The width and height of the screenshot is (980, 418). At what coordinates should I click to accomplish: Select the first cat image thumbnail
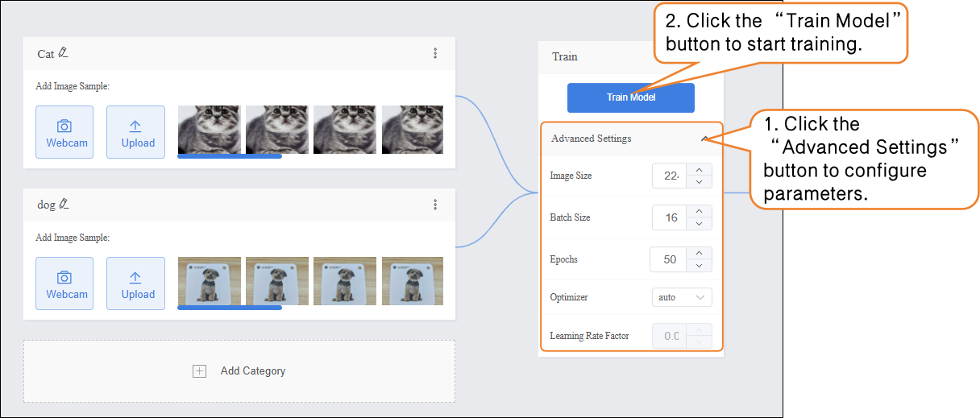(x=210, y=129)
